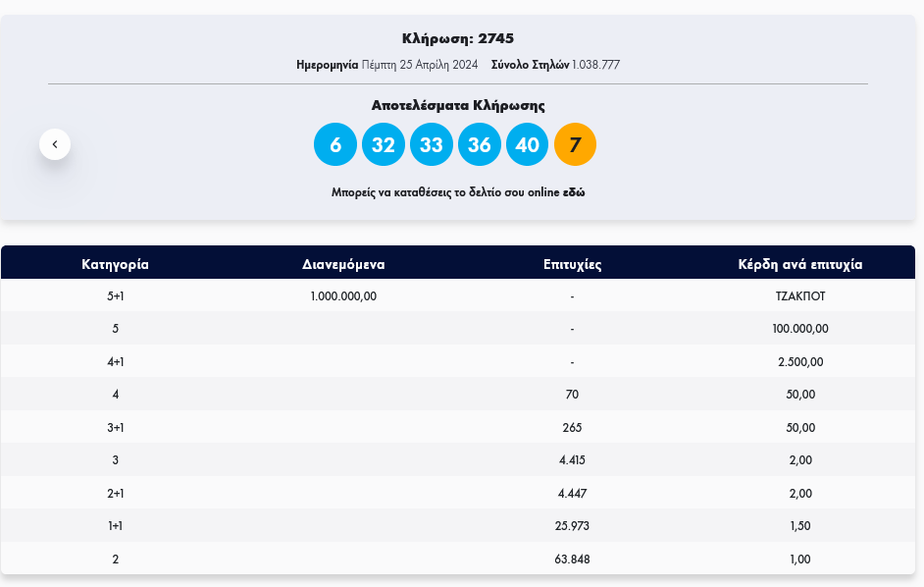Select the 63.848 winners count cell
924x587 pixels.
[x=572, y=559]
